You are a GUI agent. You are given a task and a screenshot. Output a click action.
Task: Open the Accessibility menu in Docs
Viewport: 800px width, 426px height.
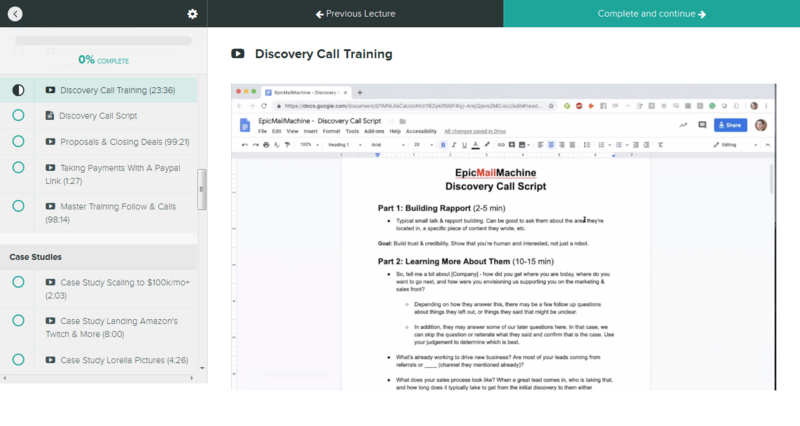tap(421, 132)
